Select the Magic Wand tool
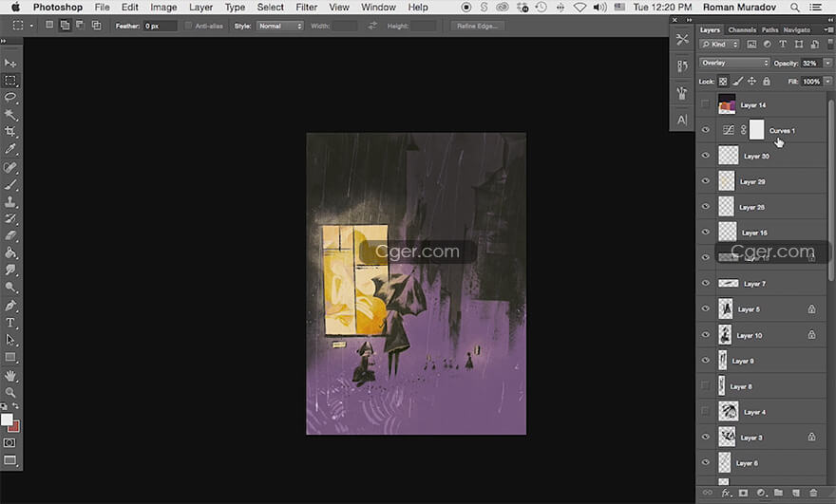836x504 pixels. tap(10, 115)
